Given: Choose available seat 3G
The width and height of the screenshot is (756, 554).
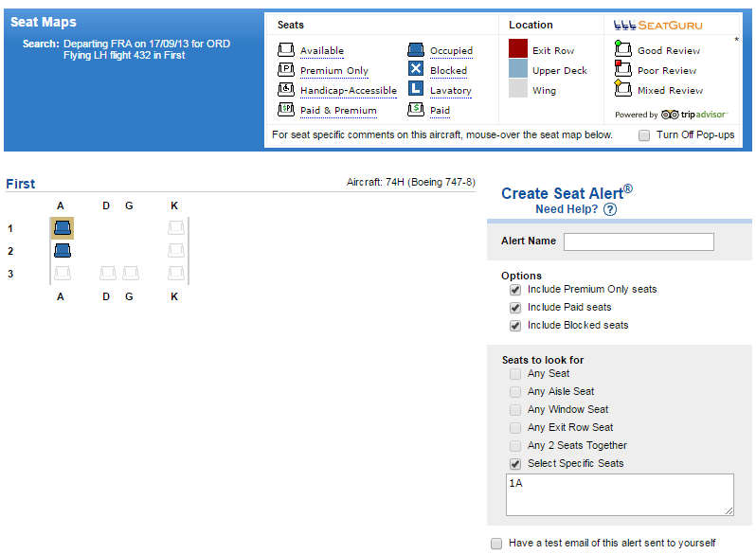Looking at the screenshot, I should click(x=130, y=274).
